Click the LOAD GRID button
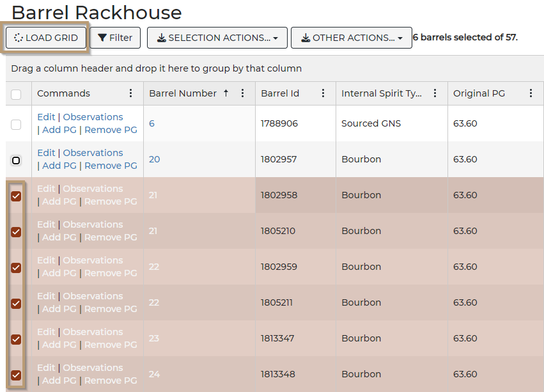Viewport: 544px width, 392px height. click(45, 38)
